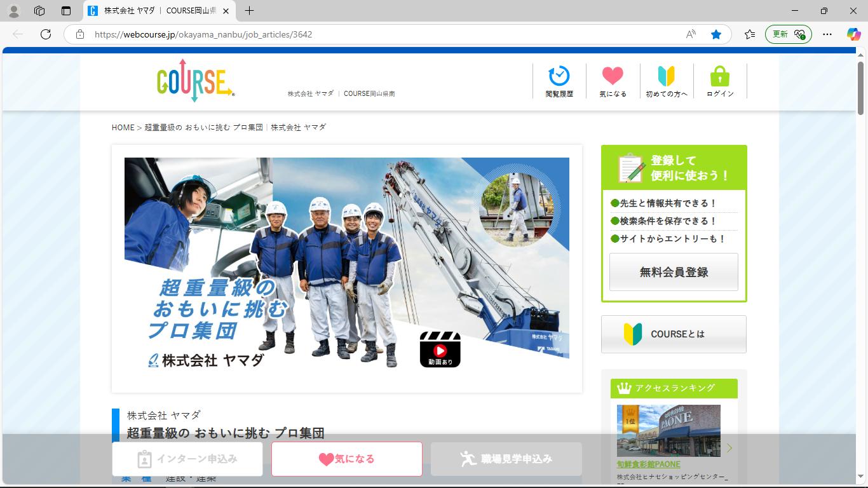Open the tab actions menu icon

point(66,11)
